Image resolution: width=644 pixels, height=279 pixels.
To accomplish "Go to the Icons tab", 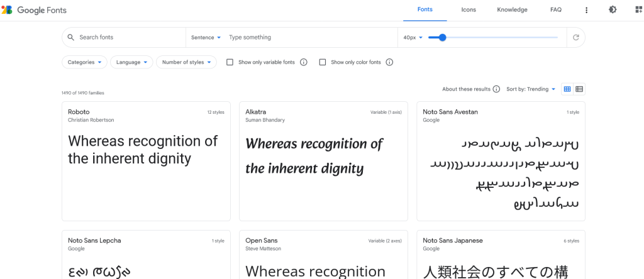I will pyautogui.click(x=469, y=10).
